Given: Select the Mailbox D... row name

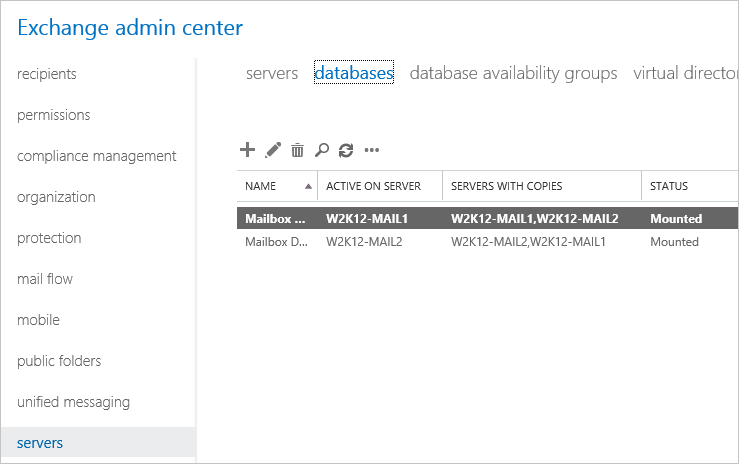Looking at the screenshot, I should pyautogui.click(x=276, y=242).
